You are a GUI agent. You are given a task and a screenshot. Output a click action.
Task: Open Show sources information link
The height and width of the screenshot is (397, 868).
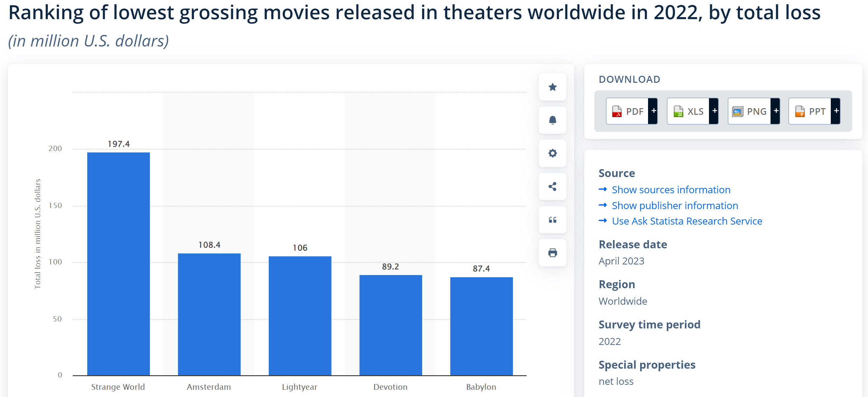pyautogui.click(x=670, y=190)
